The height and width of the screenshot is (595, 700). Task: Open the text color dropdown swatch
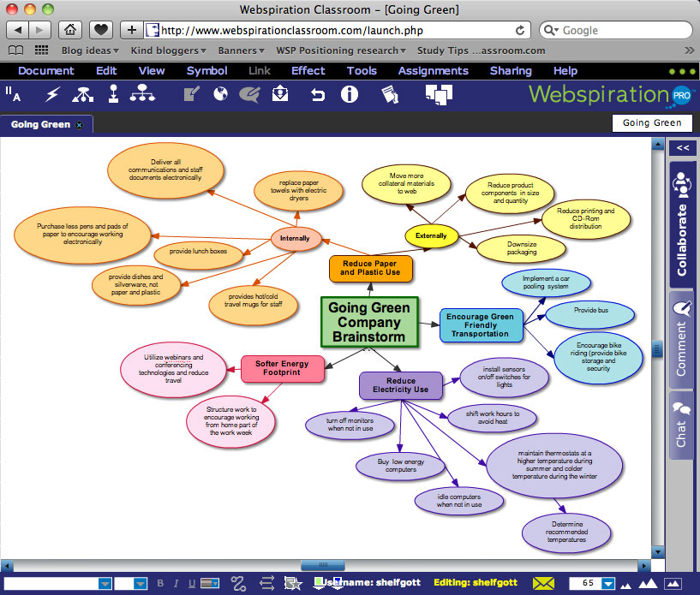coord(209,583)
